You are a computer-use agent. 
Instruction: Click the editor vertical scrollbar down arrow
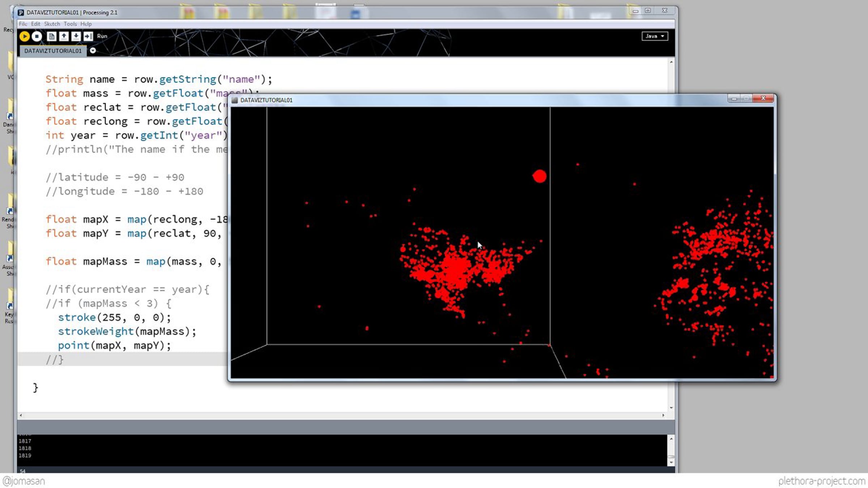tap(671, 408)
